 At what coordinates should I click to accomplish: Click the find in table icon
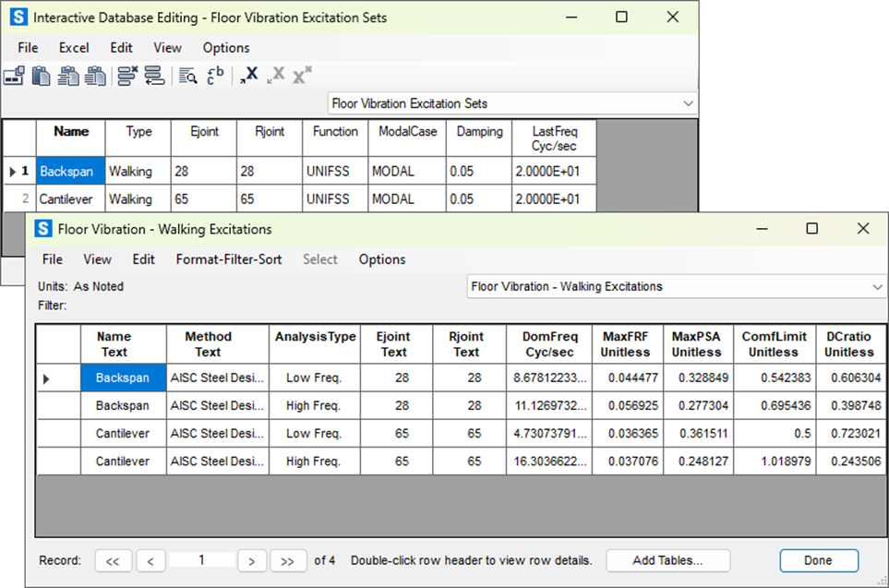(187, 76)
